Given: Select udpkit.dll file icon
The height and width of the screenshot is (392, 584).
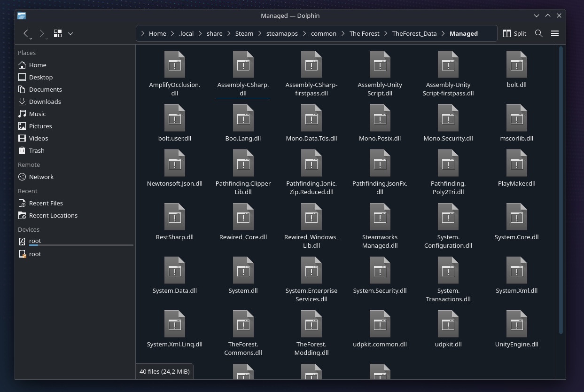Looking at the screenshot, I should pos(448,324).
